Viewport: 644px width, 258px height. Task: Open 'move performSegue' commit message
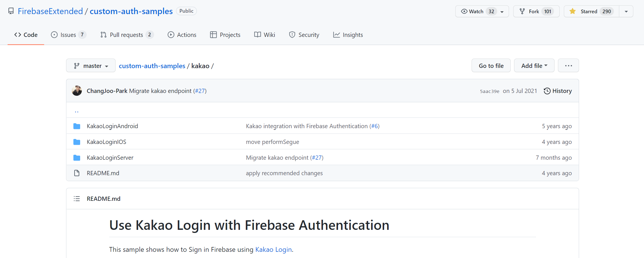pos(273,142)
